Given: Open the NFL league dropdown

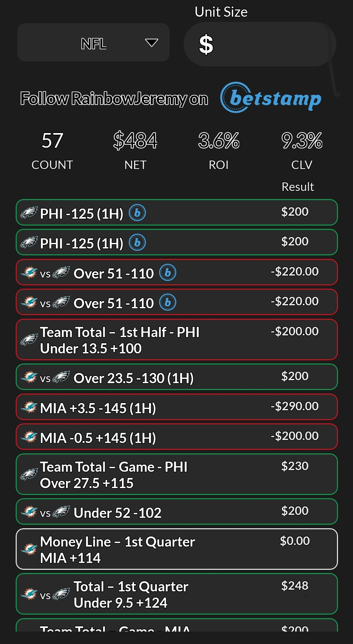Looking at the screenshot, I should point(93,43).
